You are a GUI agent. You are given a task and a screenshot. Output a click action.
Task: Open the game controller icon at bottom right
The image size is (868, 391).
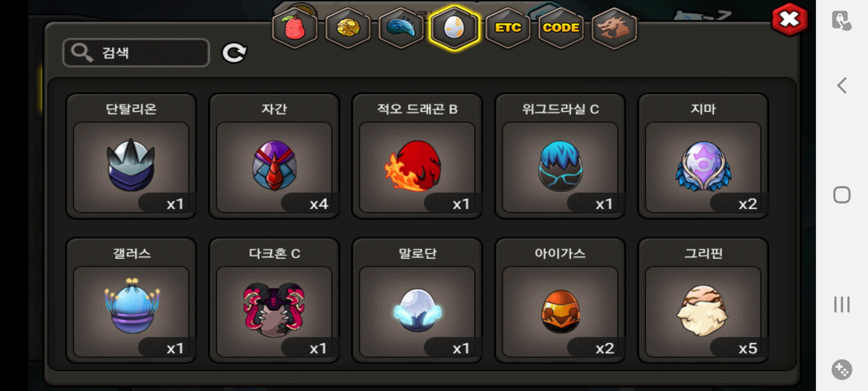pyautogui.click(x=842, y=370)
